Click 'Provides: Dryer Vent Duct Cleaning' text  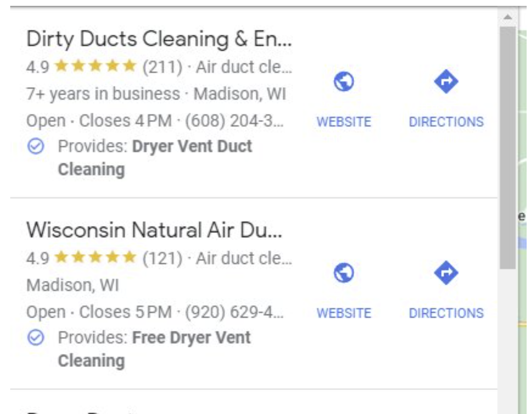(155, 147)
